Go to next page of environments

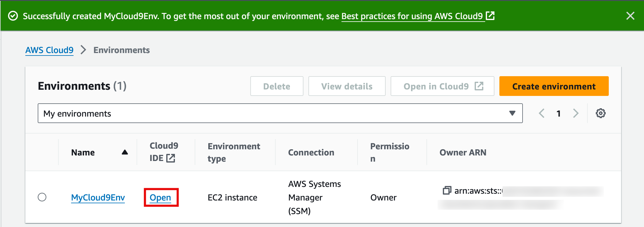coord(575,113)
